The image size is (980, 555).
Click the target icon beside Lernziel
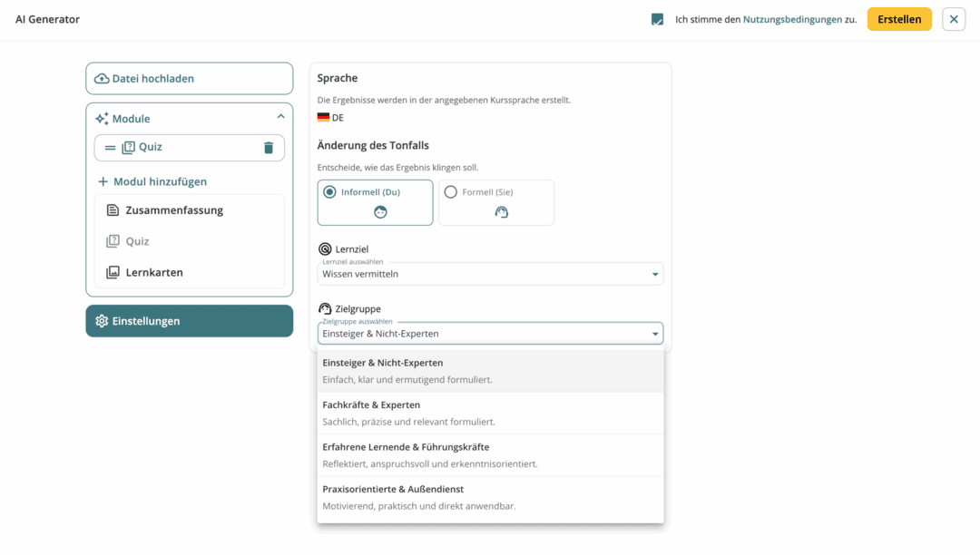tap(325, 249)
